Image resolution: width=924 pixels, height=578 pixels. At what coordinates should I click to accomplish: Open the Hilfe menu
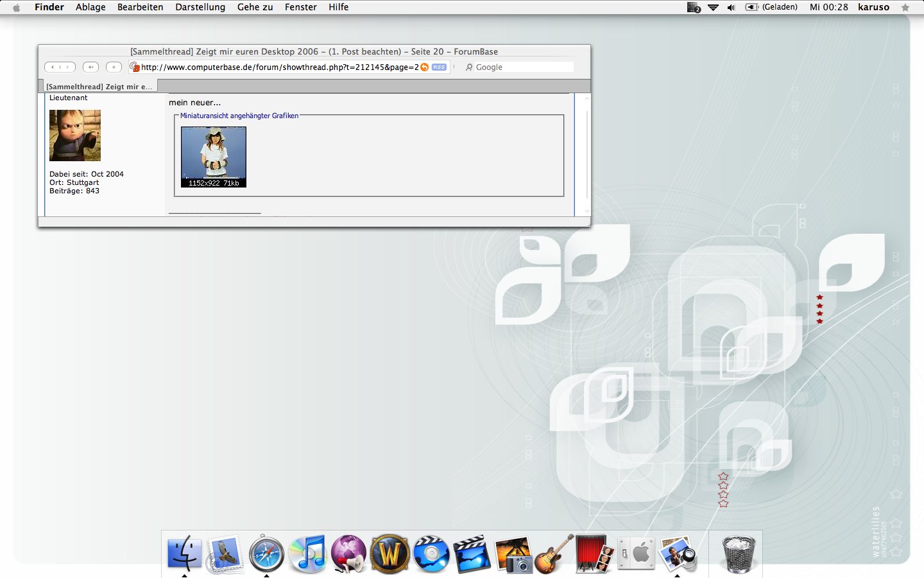[339, 7]
